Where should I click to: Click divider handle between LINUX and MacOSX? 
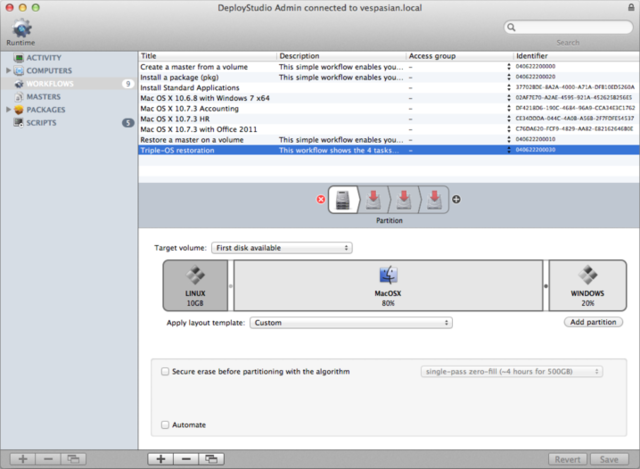(231, 286)
